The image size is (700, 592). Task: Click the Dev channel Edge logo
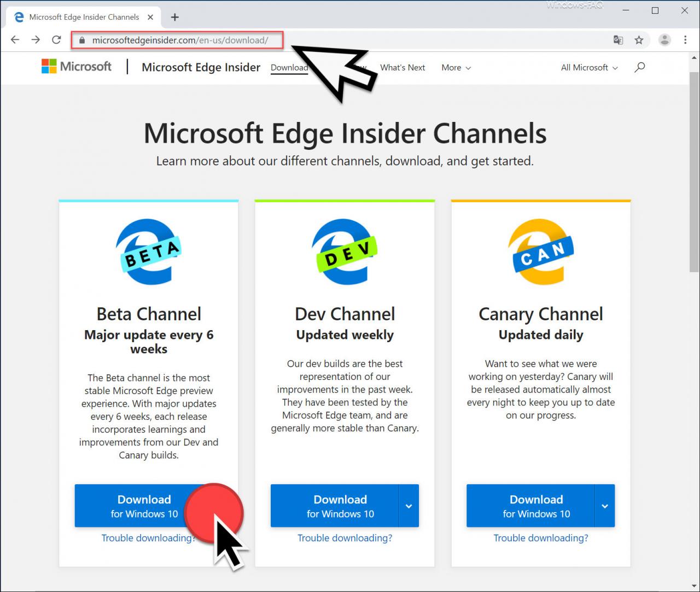point(345,251)
